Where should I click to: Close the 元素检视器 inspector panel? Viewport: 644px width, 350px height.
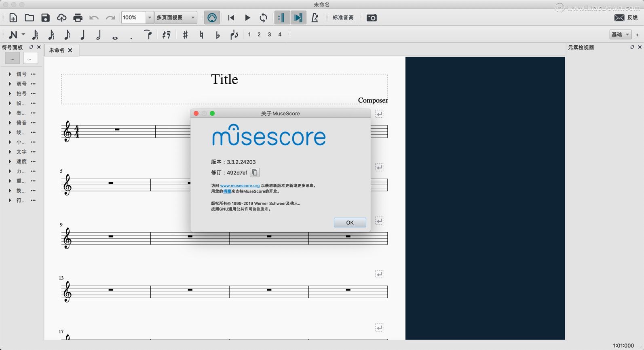(640, 47)
